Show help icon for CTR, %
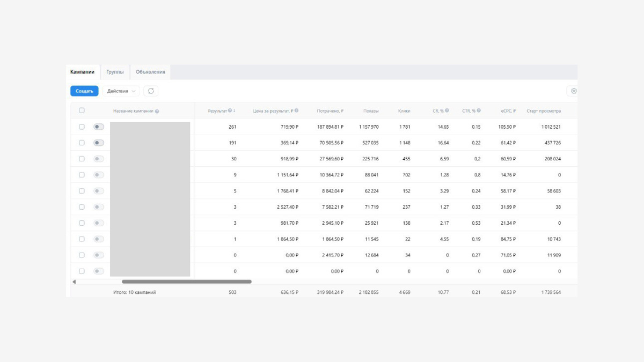 tap(479, 110)
